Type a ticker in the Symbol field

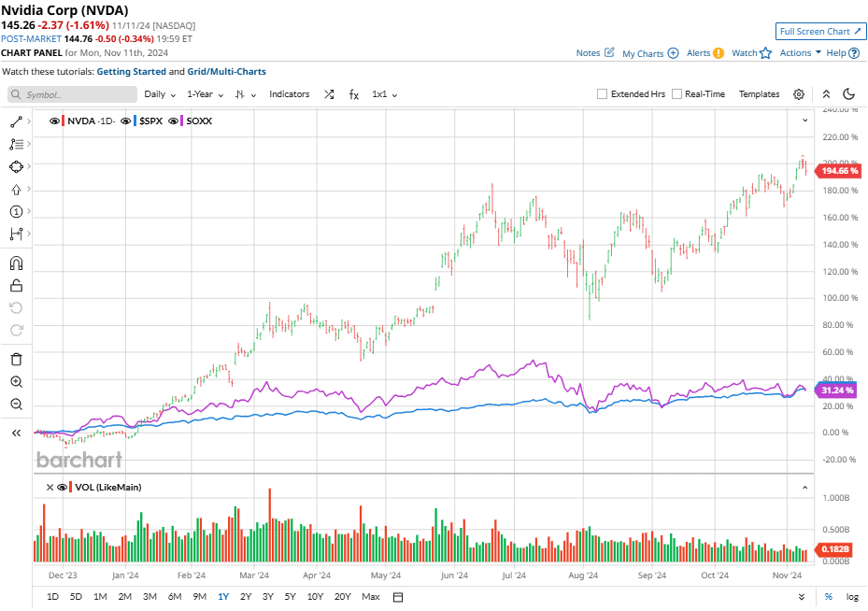72,94
